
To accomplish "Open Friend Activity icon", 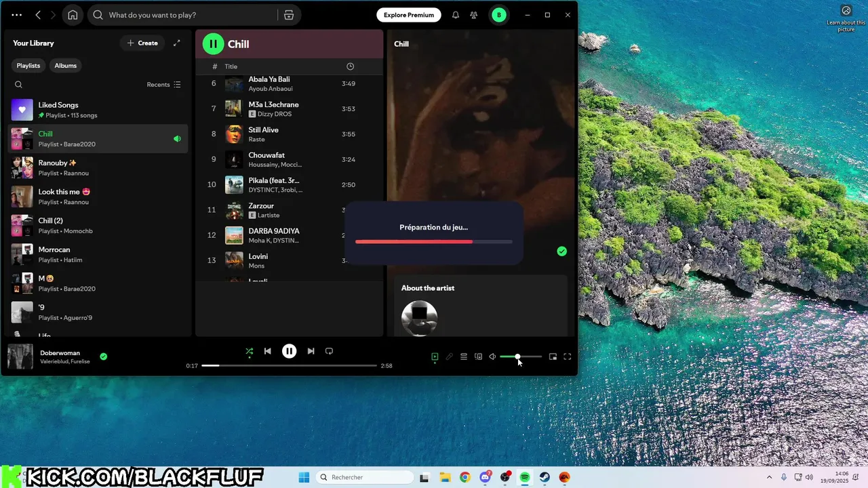I will [474, 15].
